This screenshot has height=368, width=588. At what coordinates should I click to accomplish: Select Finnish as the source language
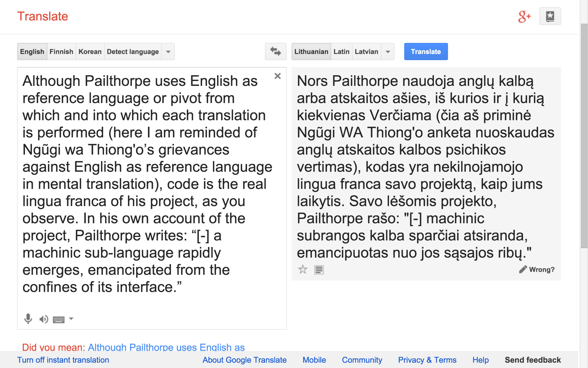click(61, 52)
